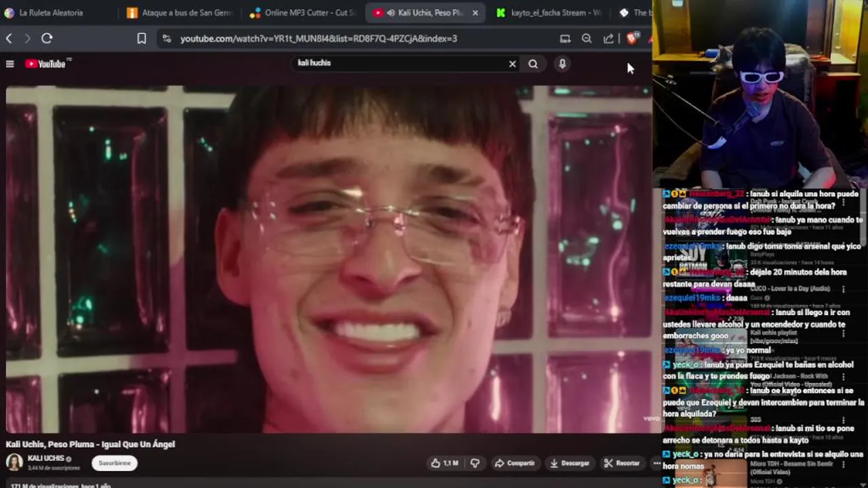868x488 pixels.
Task: Open site settings icon beside the URL
Action: click(x=167, y=39)
